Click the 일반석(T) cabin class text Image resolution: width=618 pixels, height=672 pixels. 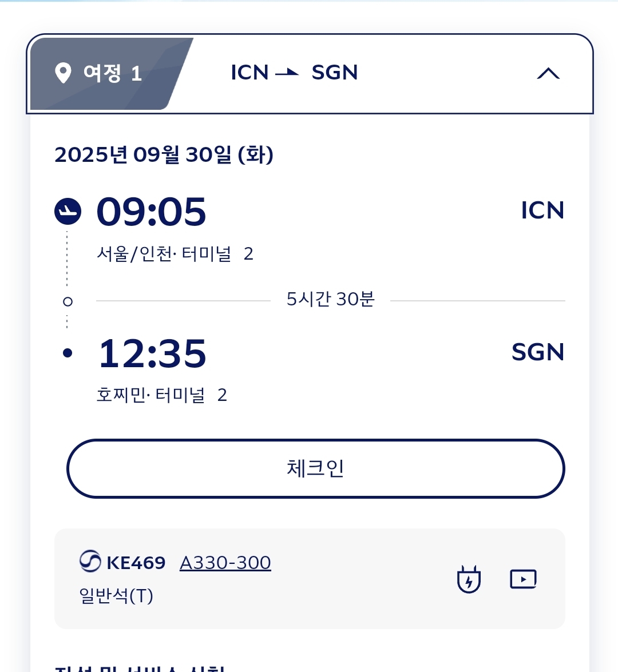click(x=116, y=596)
